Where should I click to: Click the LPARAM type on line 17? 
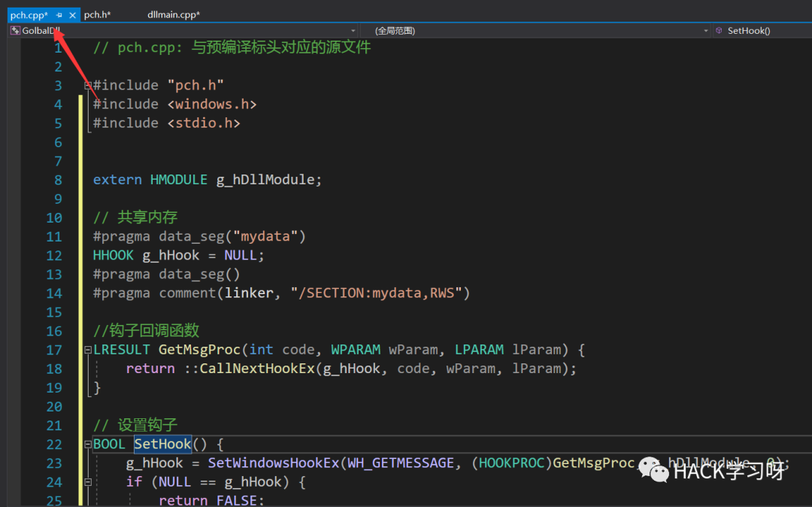pos(479,350)
